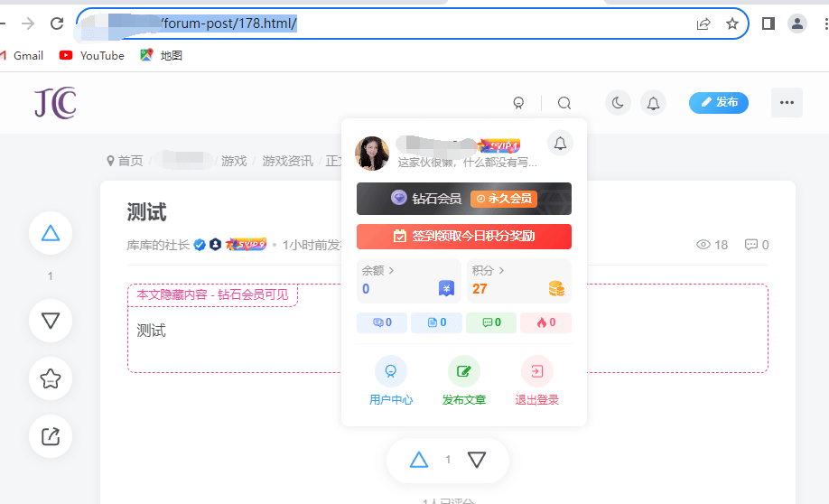
Task: Downvote with the sidebar down triangle
Action: (x=51, y=321)
